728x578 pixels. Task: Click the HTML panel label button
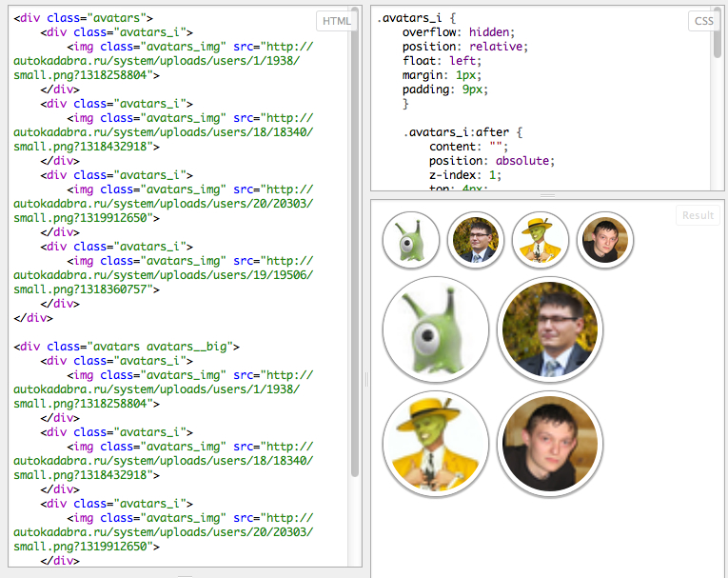tap(337, 21)
